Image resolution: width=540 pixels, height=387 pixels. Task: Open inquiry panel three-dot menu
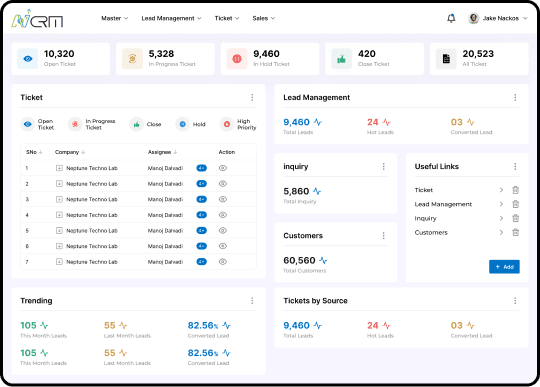(383, 167)
